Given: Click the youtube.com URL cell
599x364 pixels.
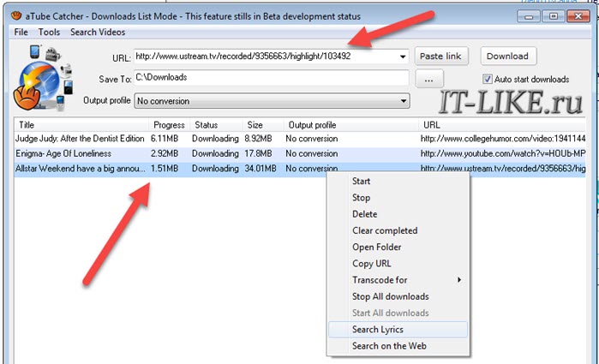Looking at the screenshot, I should [503, 153].
